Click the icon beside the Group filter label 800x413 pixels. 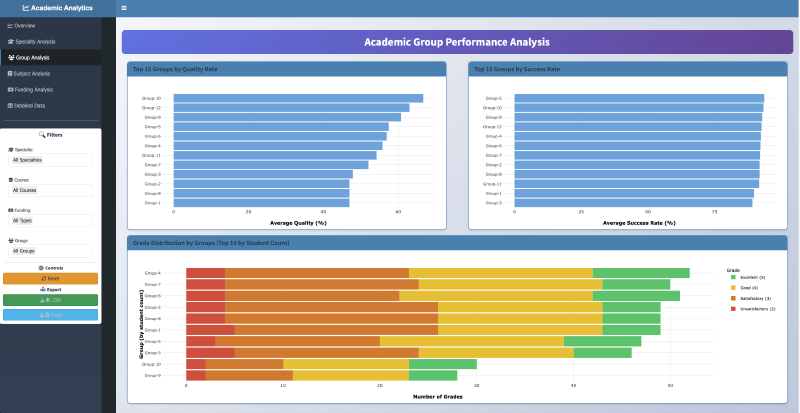tap(11, 240)
